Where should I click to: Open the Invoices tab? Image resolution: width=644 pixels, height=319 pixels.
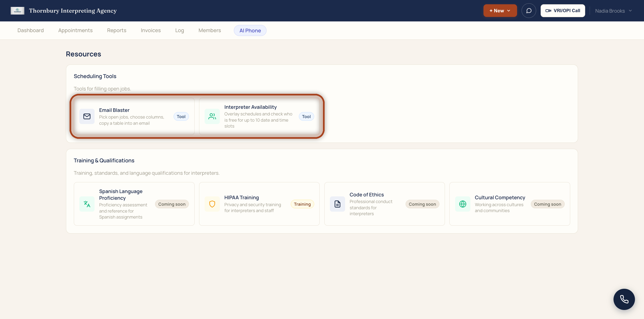[x=151, y=30]
